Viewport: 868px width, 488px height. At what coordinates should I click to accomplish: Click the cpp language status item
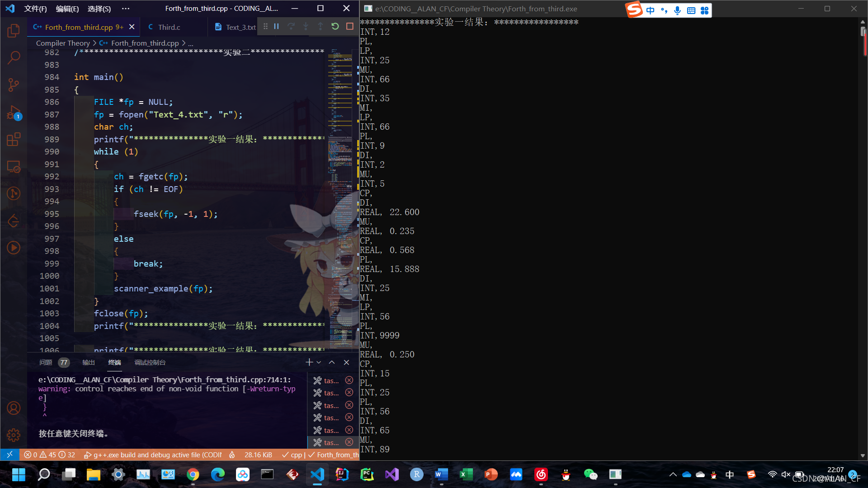(x=296, y=455)
